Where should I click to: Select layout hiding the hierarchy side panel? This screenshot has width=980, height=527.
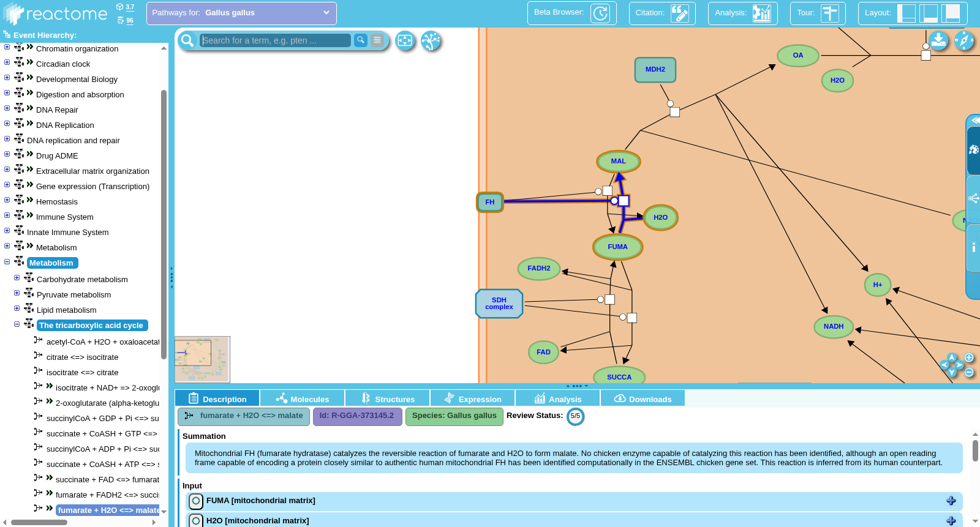point(906,13)
